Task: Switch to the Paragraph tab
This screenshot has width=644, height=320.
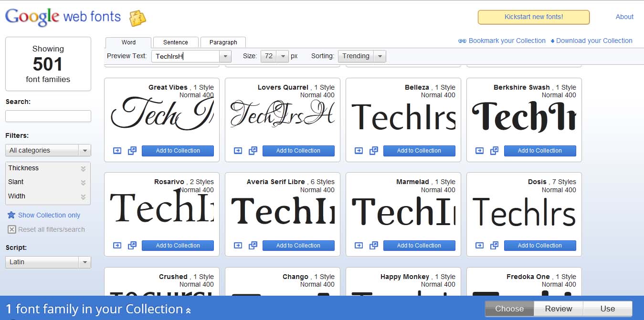Action: (223, 42)
